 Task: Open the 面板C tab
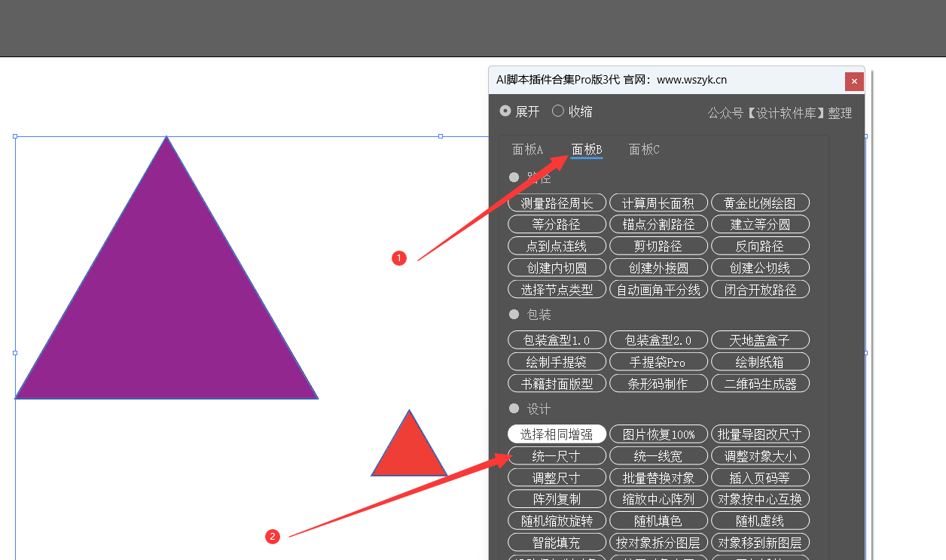pyautogui.click(x=645, y=150)
